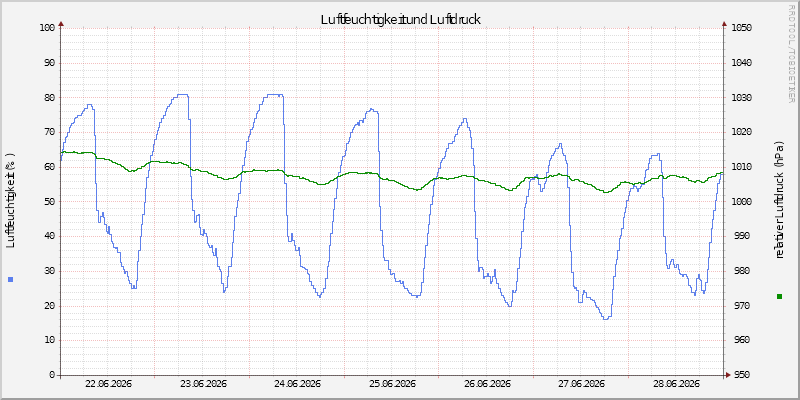The width and height of the screenshot is (800, 400).
Task: Click the date label 23.06.2026
Action: pyautogui.click(x=203, y=384)
